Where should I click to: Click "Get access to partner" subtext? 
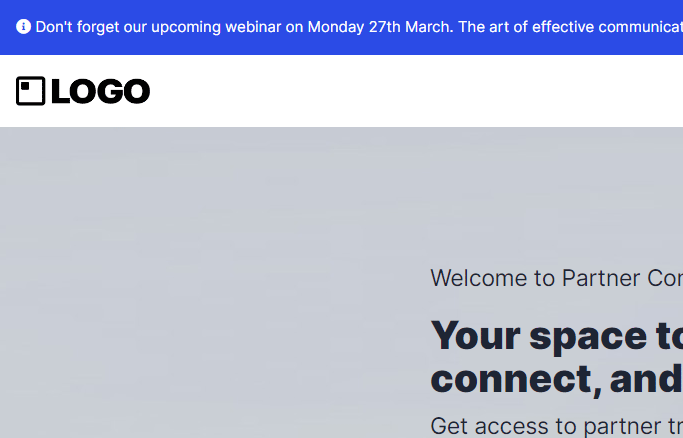[555, 426]
